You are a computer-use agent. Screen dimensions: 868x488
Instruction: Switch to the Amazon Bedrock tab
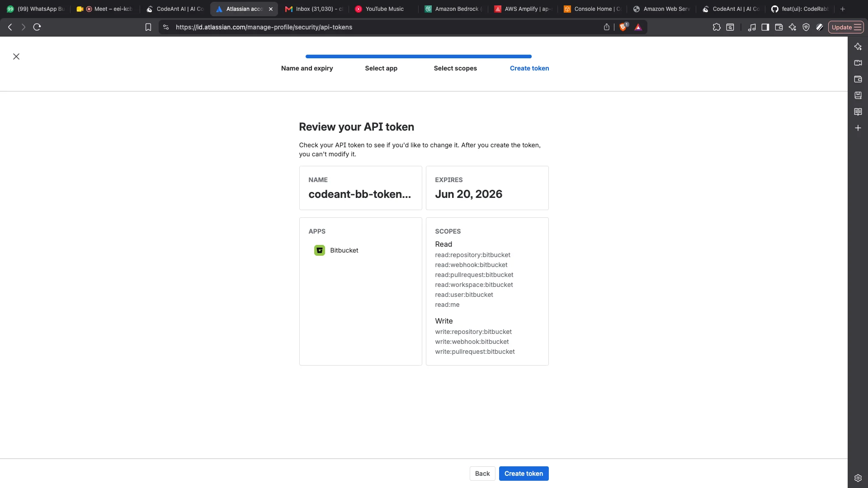pos(453,9)
